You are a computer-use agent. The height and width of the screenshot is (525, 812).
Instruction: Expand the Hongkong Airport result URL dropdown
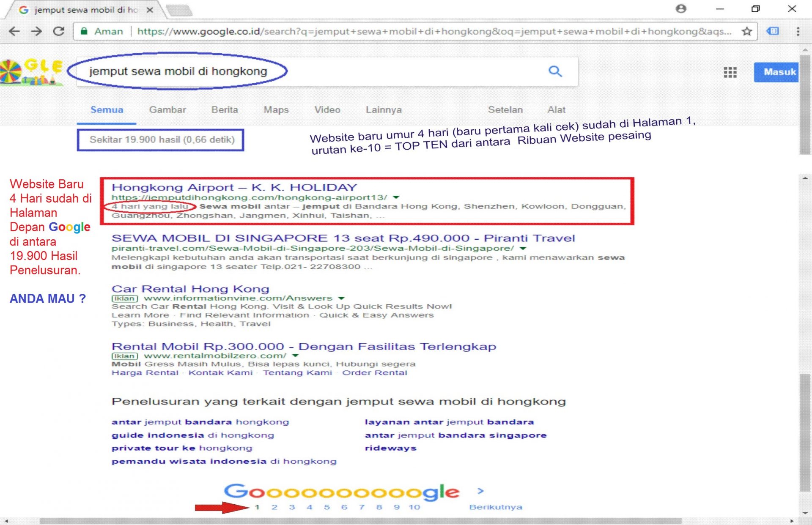click(x=395, y=197)
